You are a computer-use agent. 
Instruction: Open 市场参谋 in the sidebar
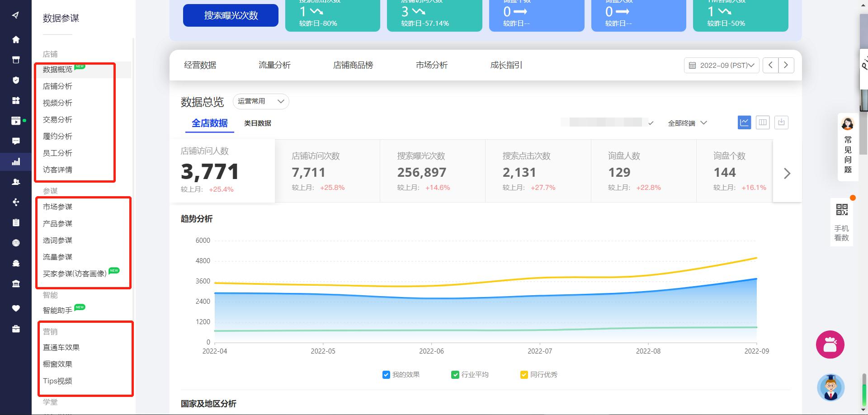click(57, 207)
